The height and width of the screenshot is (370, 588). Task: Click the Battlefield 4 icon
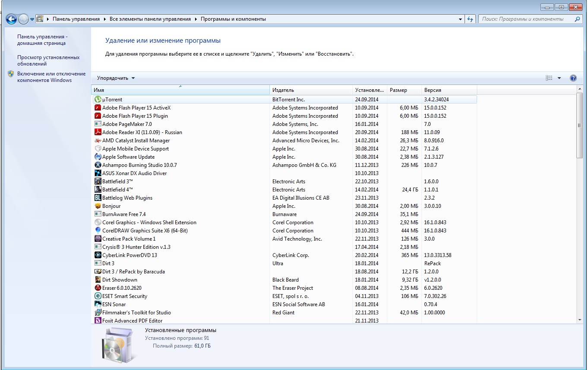coord(98,190)
